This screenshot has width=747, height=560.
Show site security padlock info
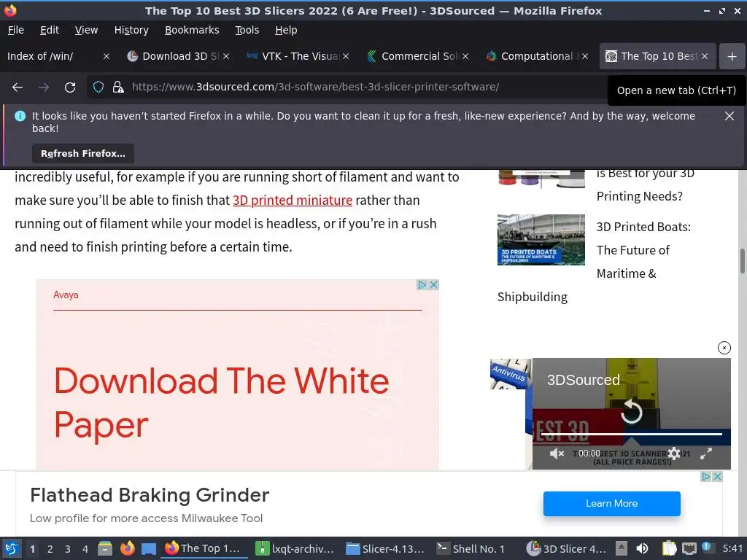[117, 87]
